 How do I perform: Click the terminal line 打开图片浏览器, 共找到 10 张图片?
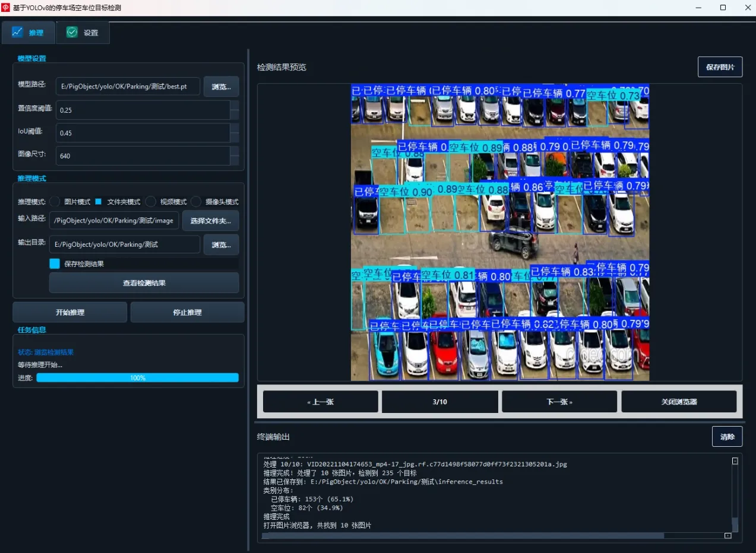[317, 526]
